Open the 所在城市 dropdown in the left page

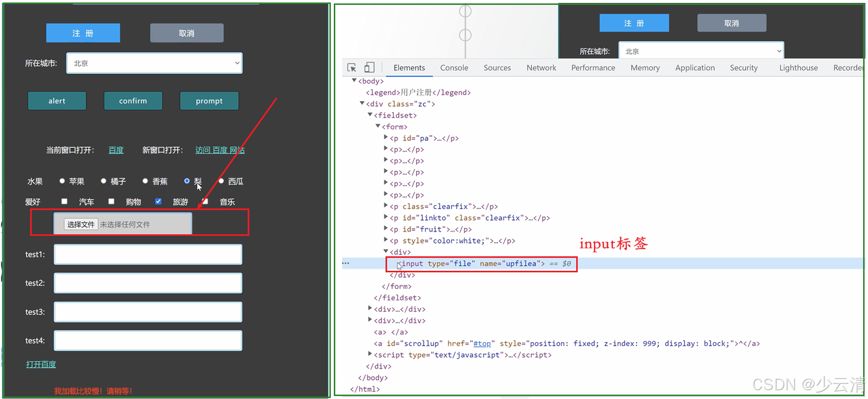[154, 63]
